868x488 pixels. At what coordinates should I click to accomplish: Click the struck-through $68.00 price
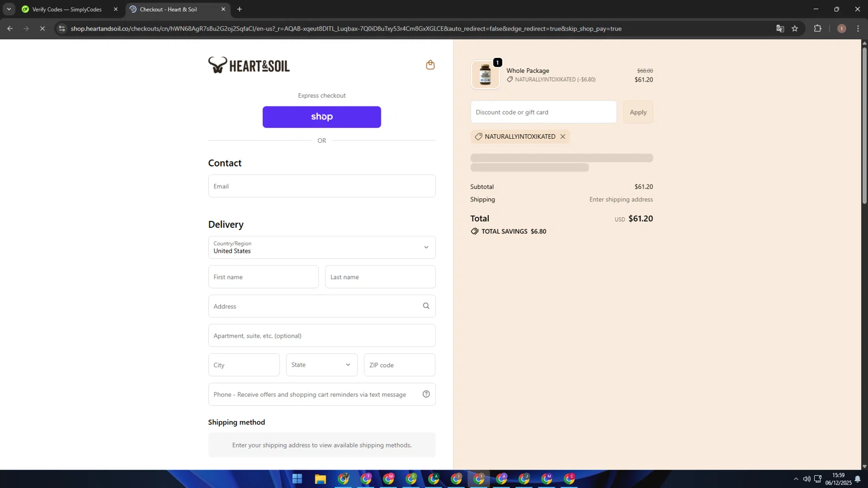(645, 71)
